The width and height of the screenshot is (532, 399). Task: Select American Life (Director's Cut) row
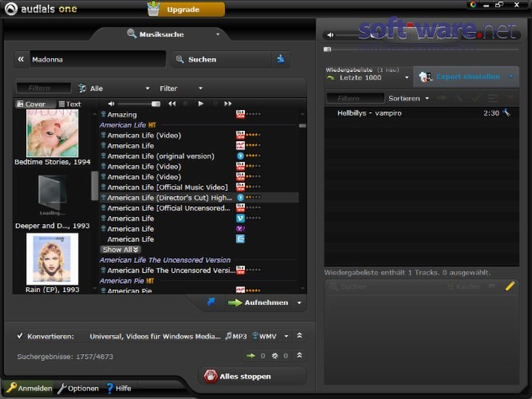(x=199, y=198)
